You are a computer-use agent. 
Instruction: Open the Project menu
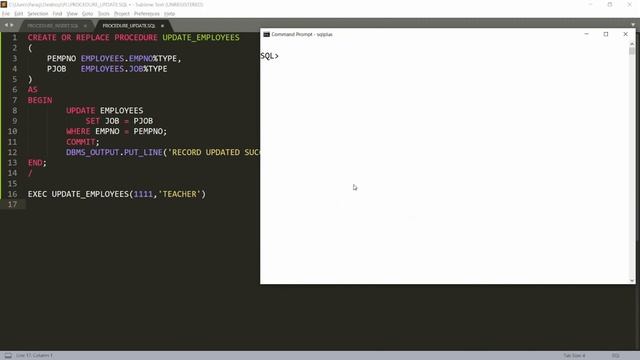point(122,13)
